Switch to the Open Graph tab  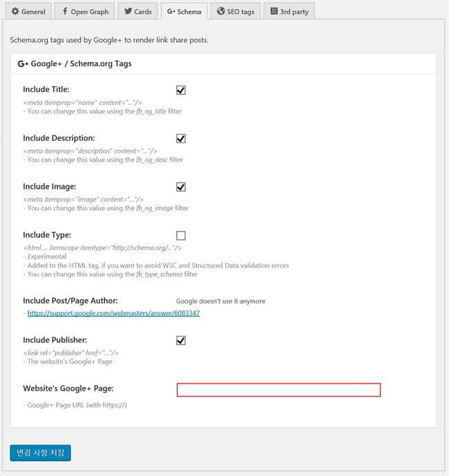pyautogui.click(x=85, y=11)
